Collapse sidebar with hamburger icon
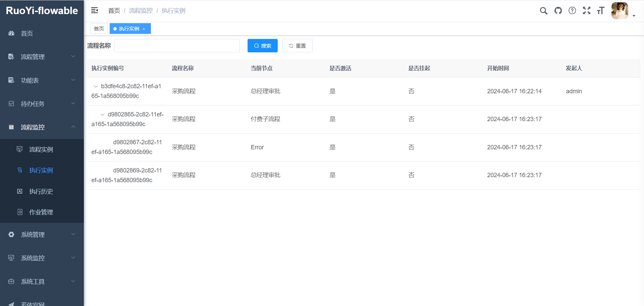 click(95, 10)
